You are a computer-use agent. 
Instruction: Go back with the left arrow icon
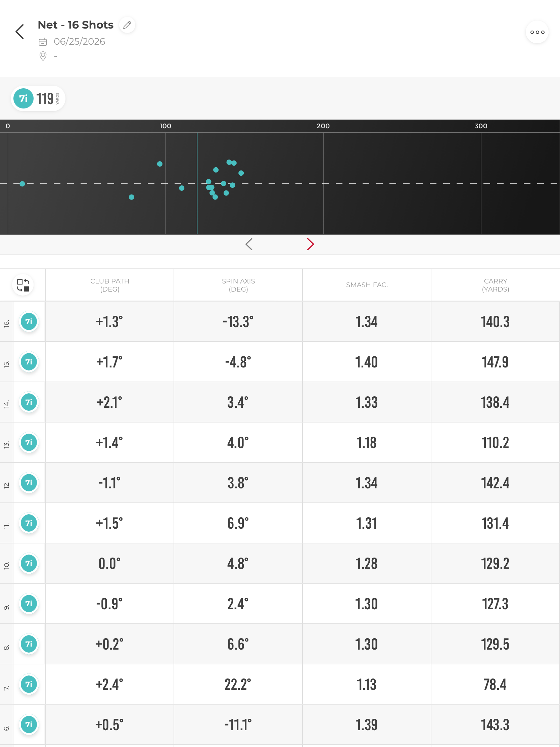20,32
